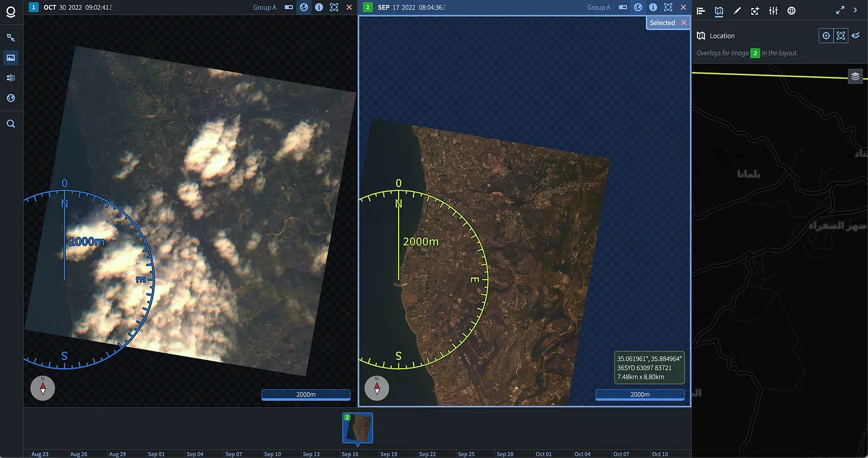
Task: Toggle georeference globe on image 1 header
Action: pos(304,7)
